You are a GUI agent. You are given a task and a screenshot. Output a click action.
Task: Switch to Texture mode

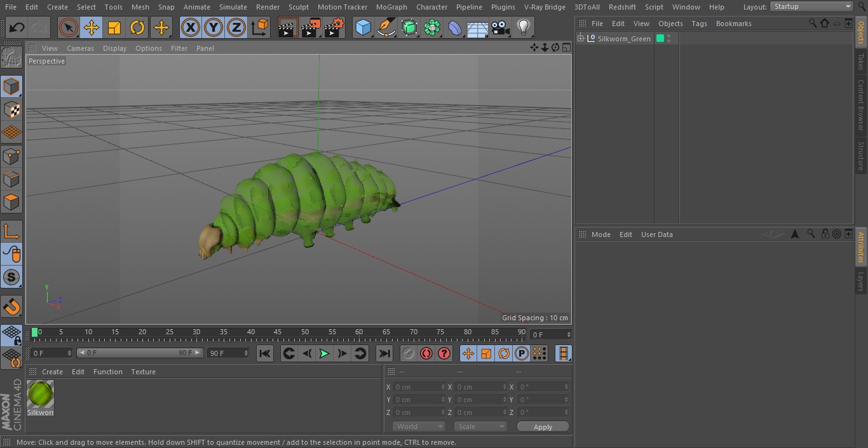click(11, 109)
